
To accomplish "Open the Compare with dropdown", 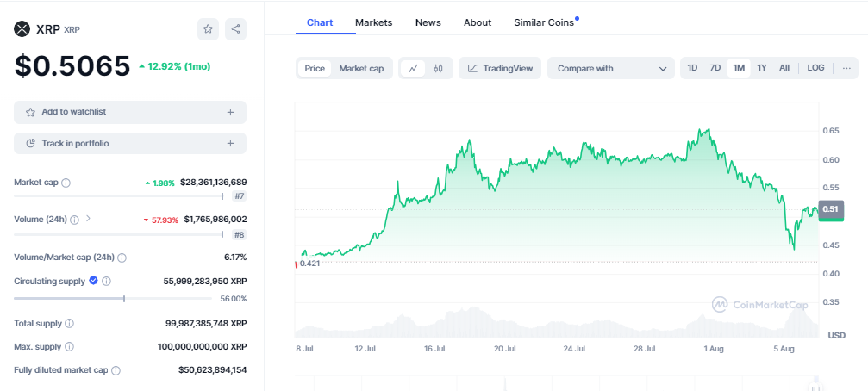I will (611, 69).
